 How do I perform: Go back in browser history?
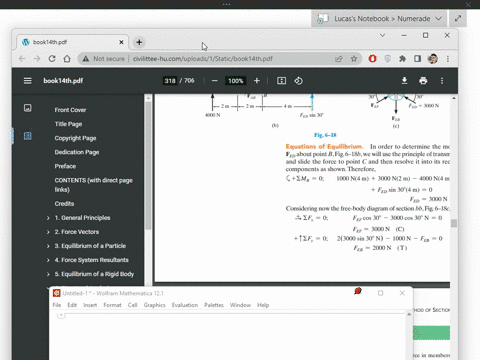click(22, 59)
